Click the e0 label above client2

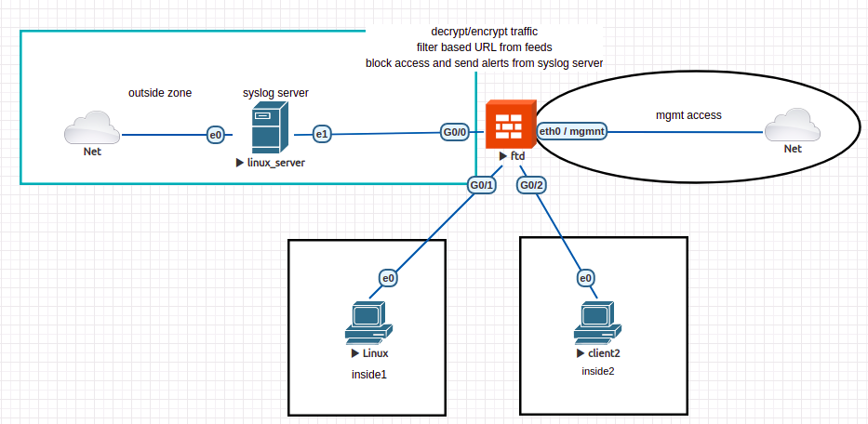click(586, 278)
